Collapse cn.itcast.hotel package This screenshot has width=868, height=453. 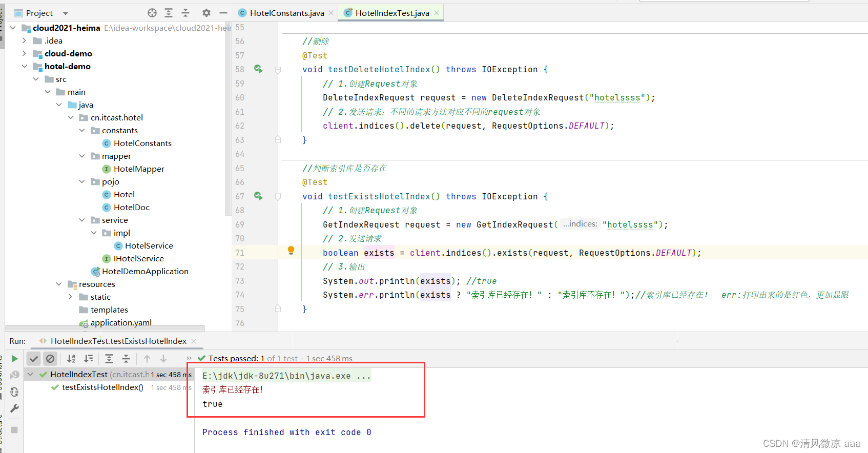[71, 117]
